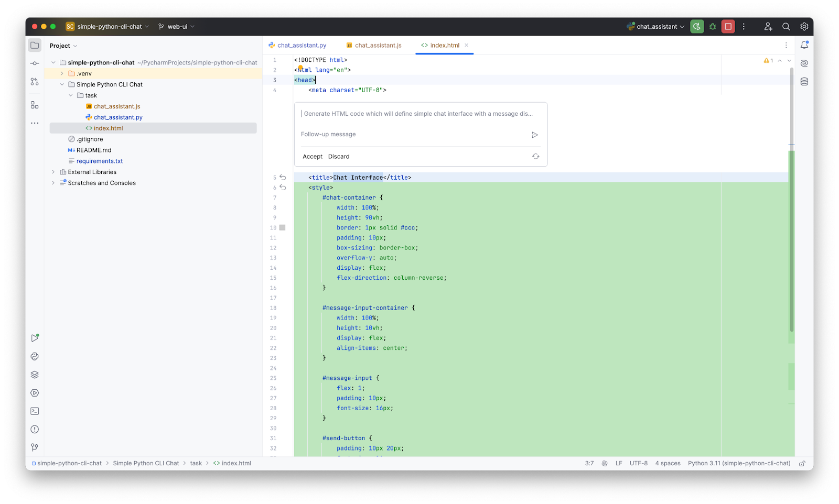The image size is (839, 504).
Task: Revert change arrow on line 6
Action: 283,188
